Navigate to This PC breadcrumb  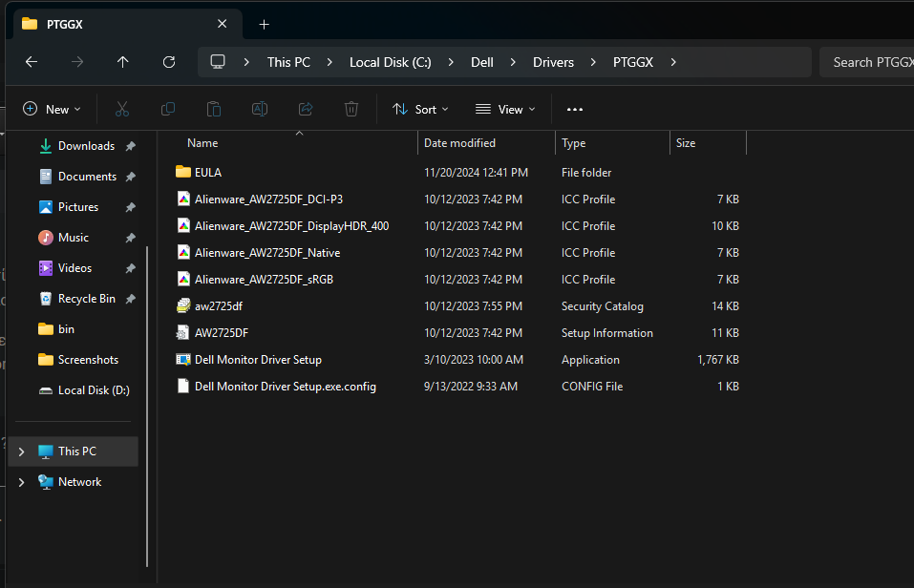[x=288, y=62]
